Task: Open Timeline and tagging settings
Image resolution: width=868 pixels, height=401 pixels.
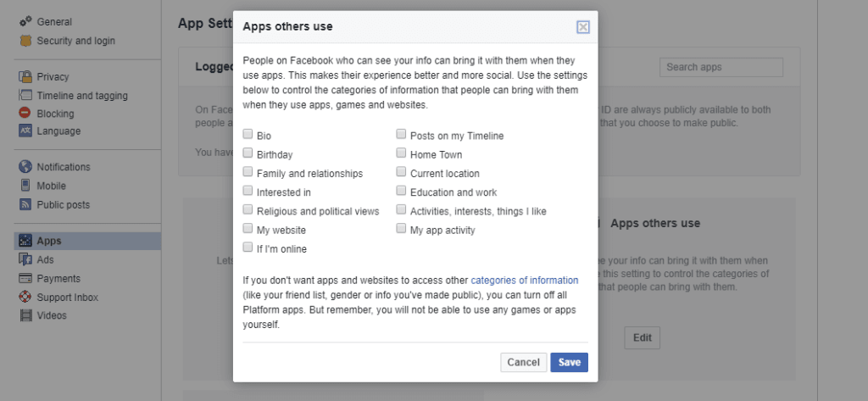Action: pyautogui.click(x=81, y=96)
